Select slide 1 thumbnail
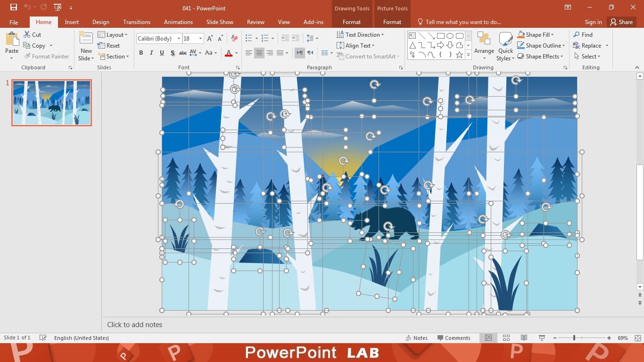 pyautogui.click(x=51, y=103)
